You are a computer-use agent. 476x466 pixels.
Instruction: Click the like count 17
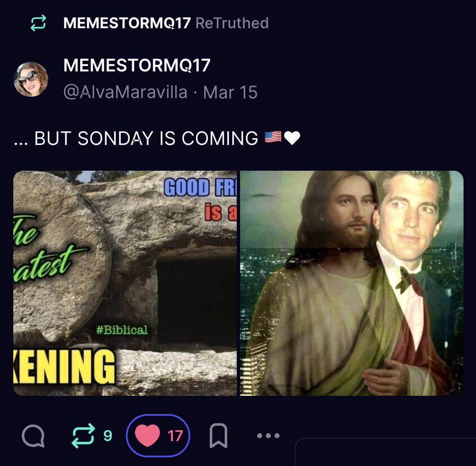click(x=175, y=436)
